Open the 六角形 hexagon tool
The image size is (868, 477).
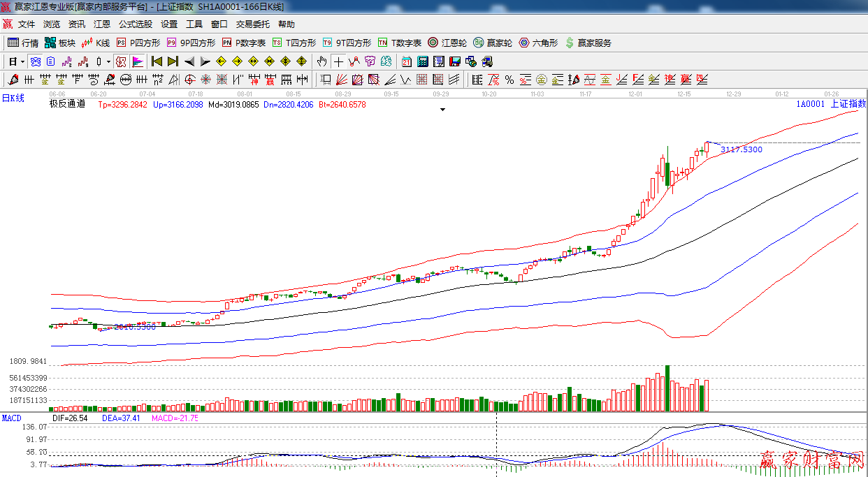tap(538, 43)
